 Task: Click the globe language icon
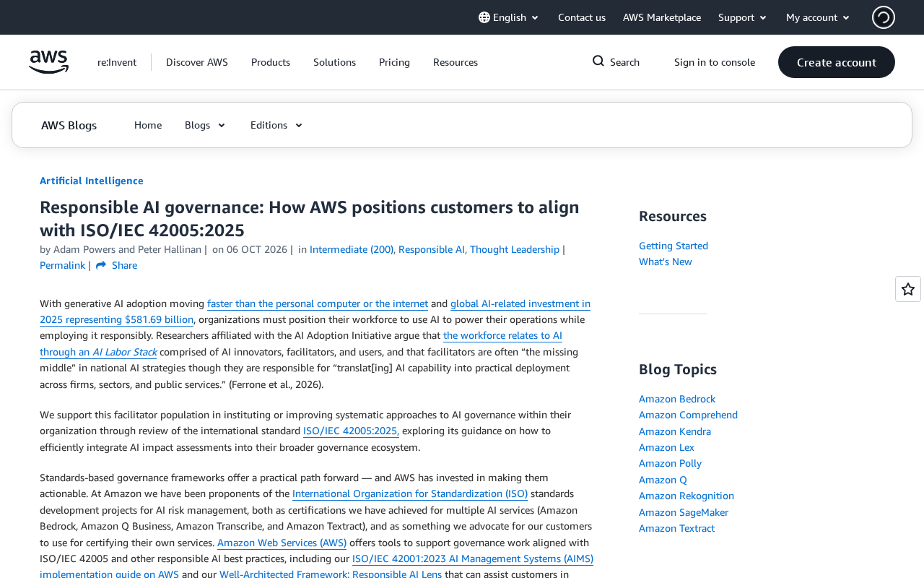484,17
